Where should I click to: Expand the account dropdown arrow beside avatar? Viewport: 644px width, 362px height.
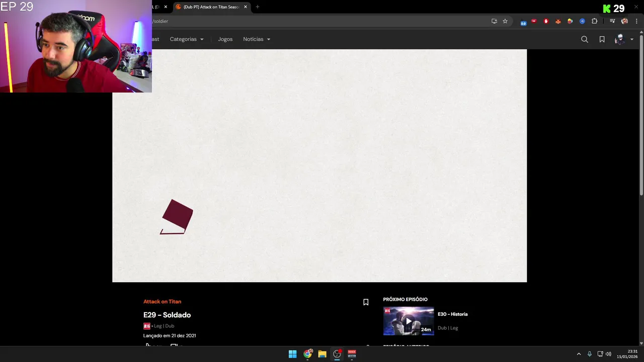click(x=632, y=39)
